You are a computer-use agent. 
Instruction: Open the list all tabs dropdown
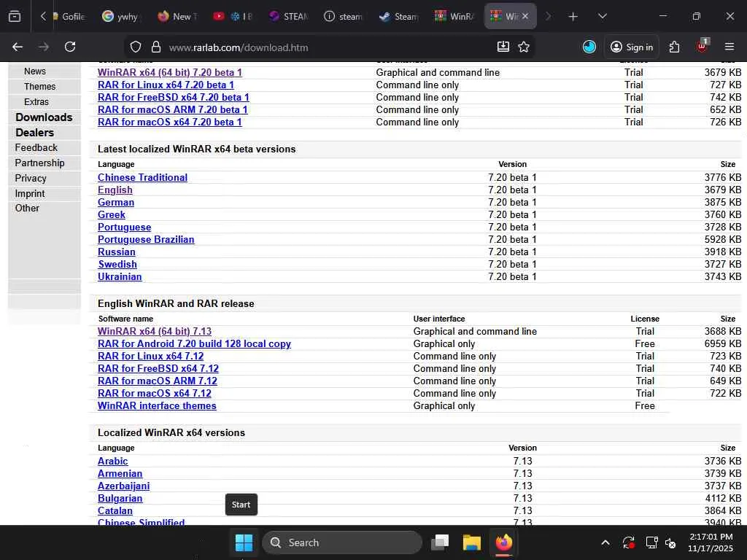(x=603, y=17)
